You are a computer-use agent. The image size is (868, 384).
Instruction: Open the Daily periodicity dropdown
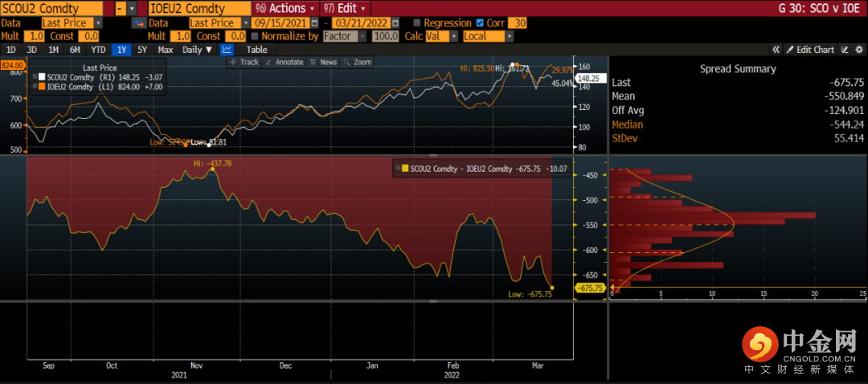click(198, 50)
